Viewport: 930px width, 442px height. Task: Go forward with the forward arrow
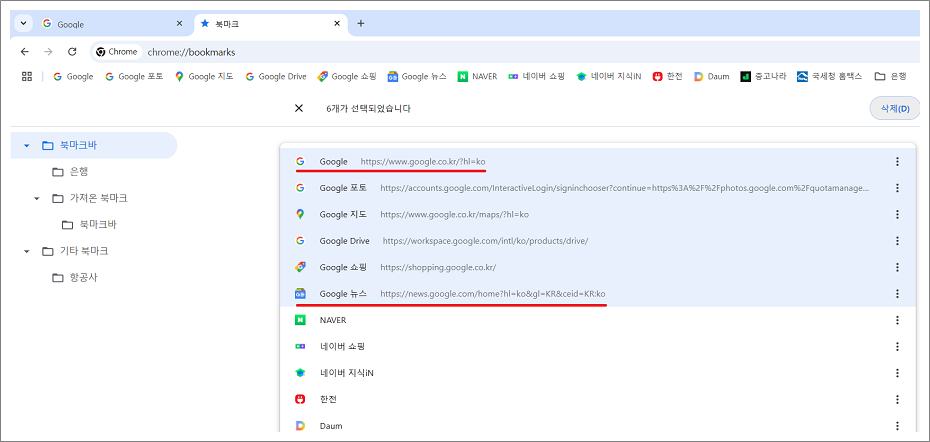tap(48, 52)
